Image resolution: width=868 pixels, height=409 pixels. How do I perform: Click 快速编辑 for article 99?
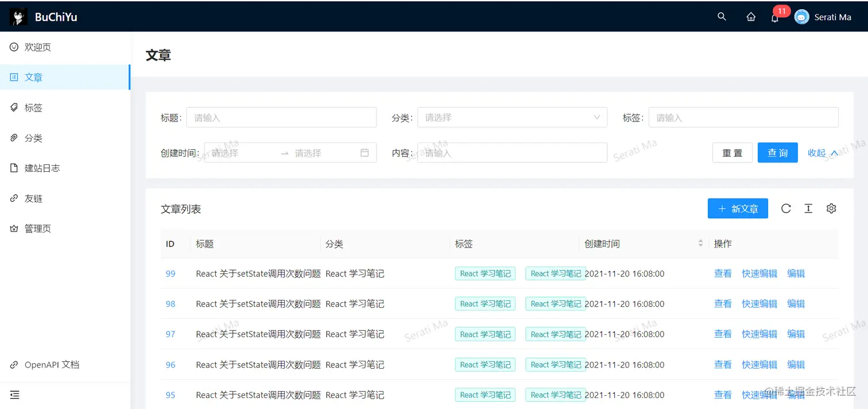pos(759,273)
